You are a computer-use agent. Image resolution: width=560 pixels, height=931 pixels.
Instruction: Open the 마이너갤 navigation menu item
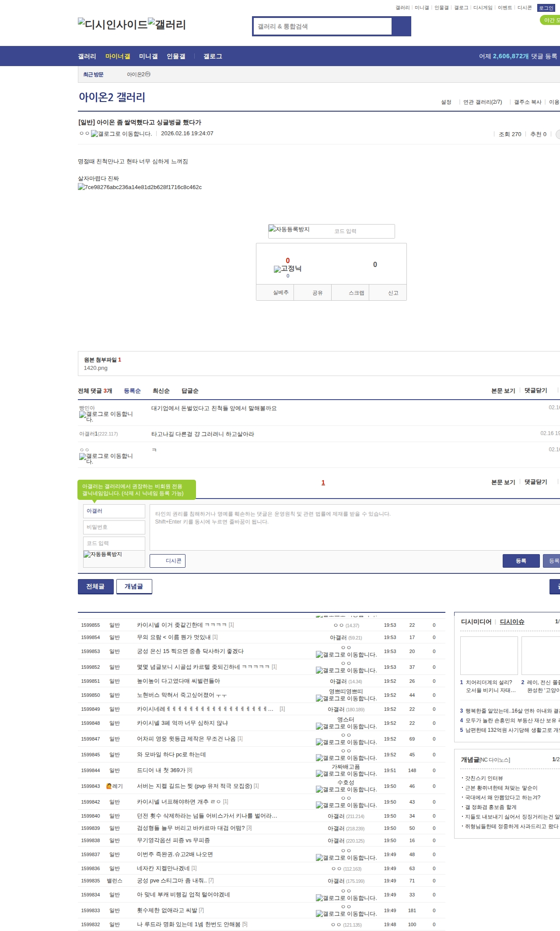118,56
